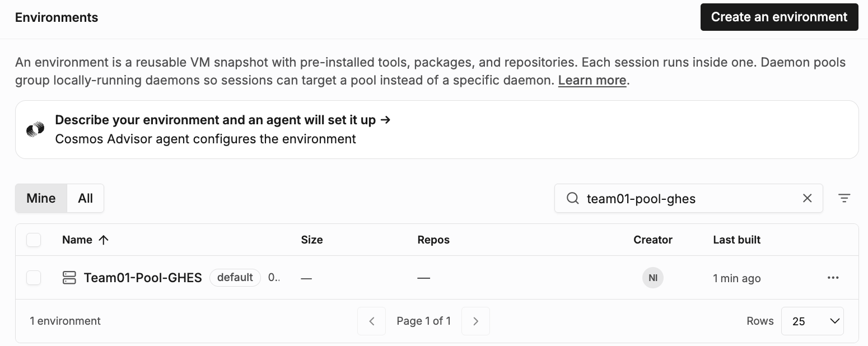This screenshot has height=346, width=868.
Task: Click the server pool icon beside Team01-Pool-GHES
Action: point(69,278)
